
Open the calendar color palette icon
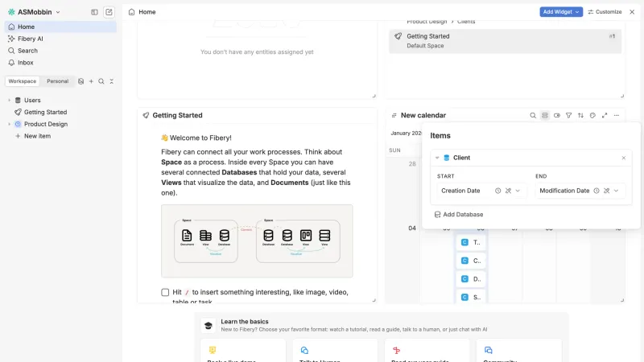tap(592, 115)
